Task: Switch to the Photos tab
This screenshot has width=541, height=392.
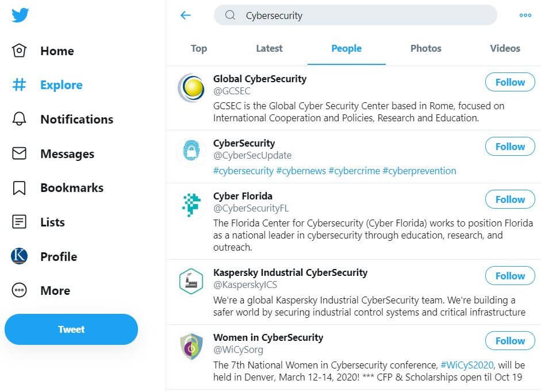Action: click(x=426, y=48)
